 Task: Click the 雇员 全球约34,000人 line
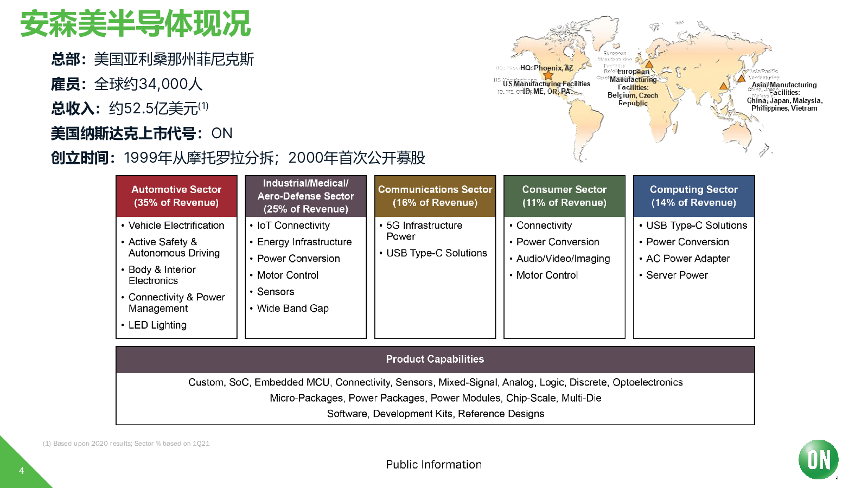[x=126, y=84]
